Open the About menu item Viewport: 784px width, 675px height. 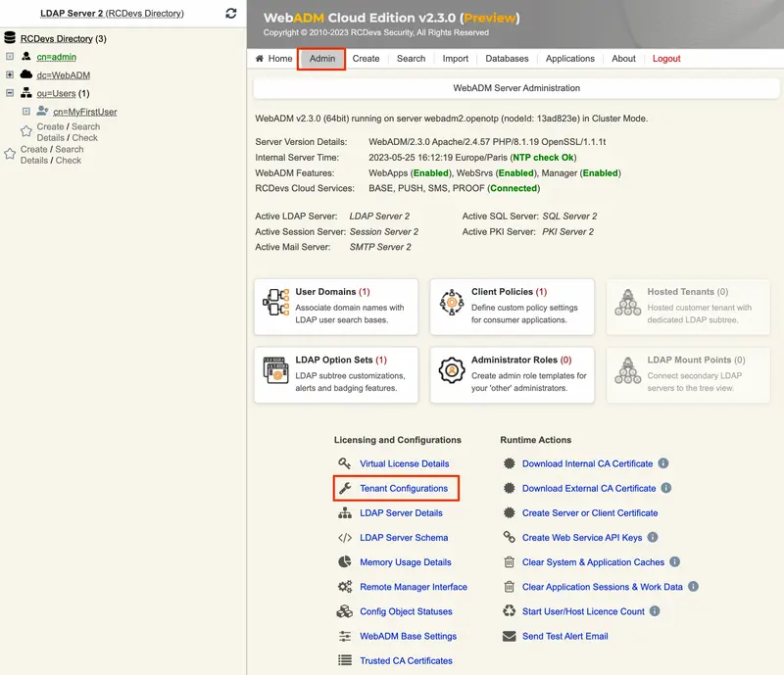coord(623,59)
